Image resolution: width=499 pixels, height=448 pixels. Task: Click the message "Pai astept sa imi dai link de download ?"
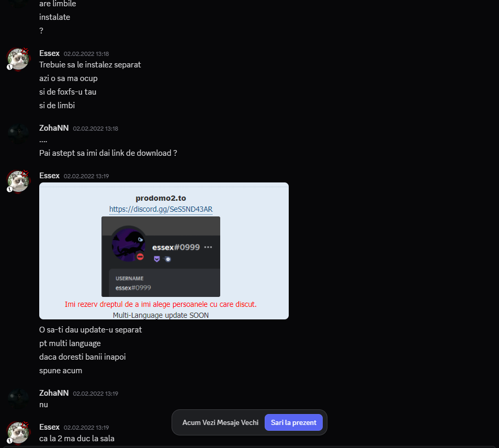coord(108,153)
